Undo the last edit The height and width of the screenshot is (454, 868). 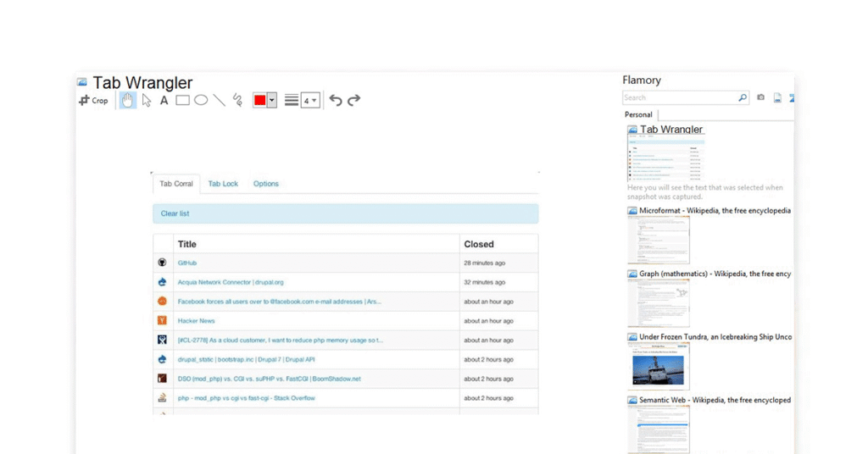pyautogui.click(x=336, y=100)
